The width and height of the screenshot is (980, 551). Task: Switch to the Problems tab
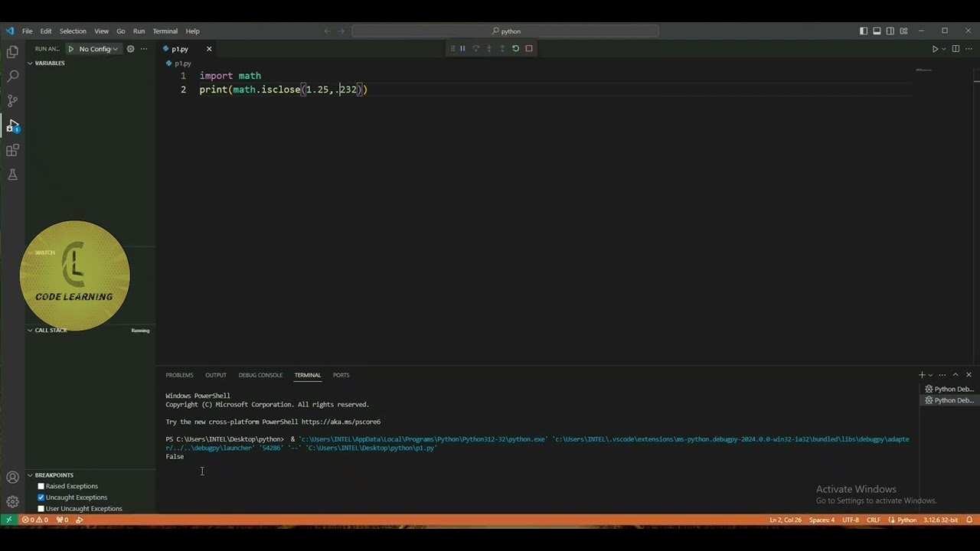point(179,375)
